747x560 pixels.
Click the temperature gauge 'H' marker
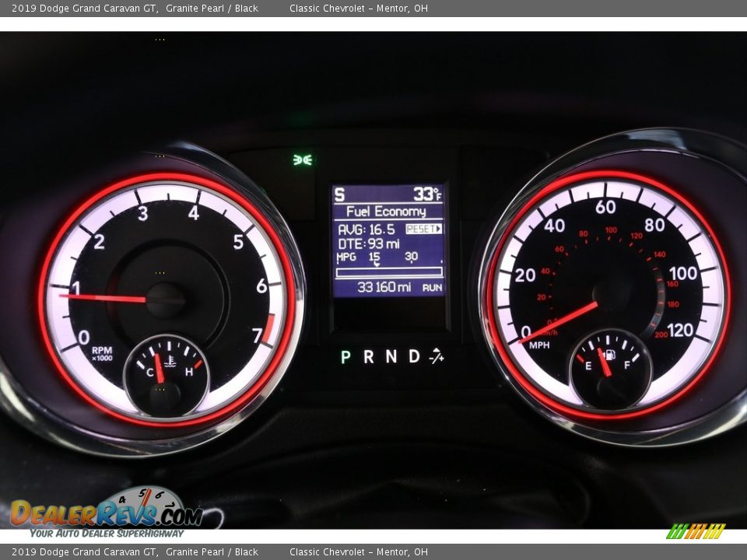coord(189,372)
